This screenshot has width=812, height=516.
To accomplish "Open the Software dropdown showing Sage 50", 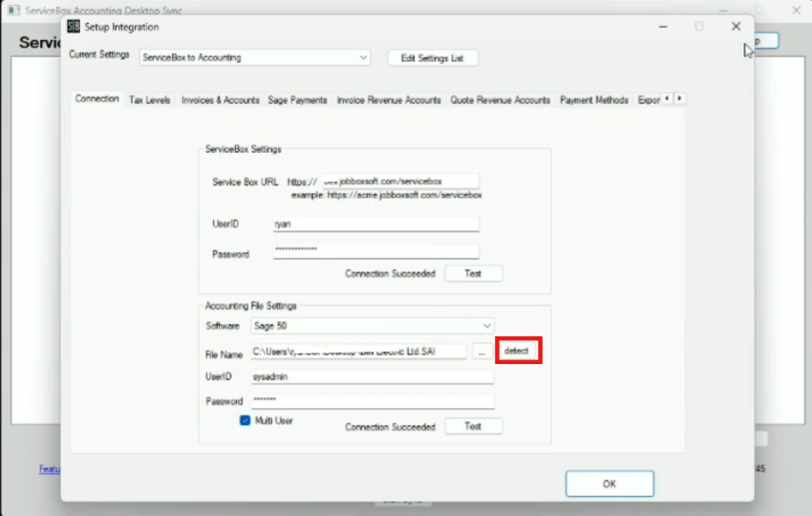I will point(373,326).
